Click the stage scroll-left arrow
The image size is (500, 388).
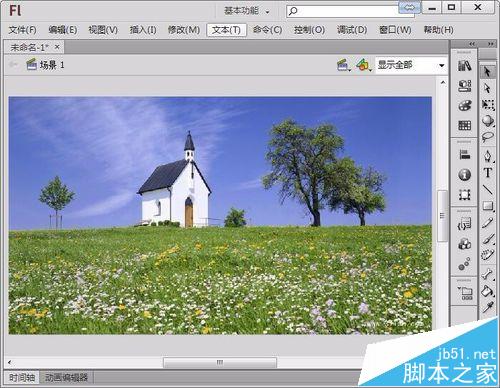(x=10, y=362)
